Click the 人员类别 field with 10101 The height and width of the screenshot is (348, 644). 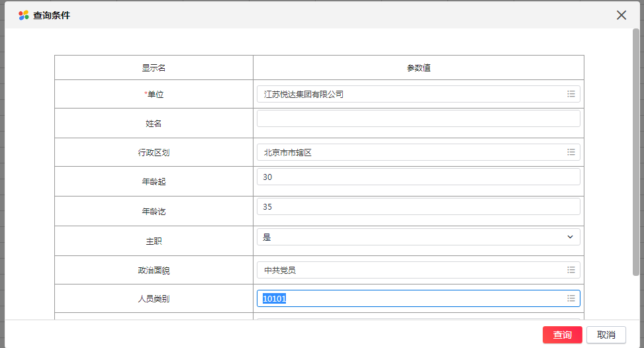(x=418, y=298)
